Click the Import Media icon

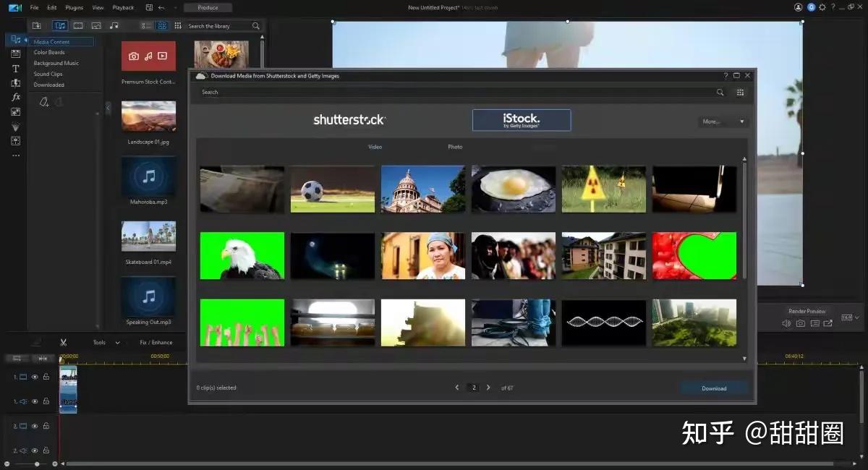click(37, 26)
